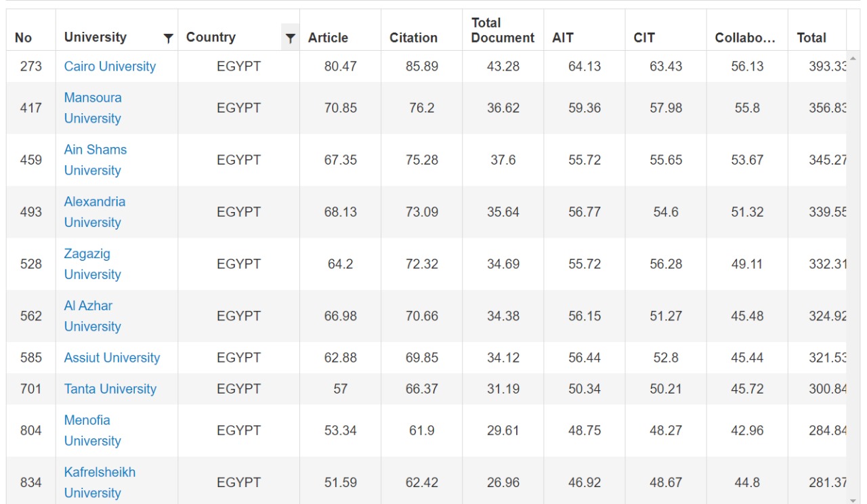Sort by the No column header
Image resolution: width=867 pixels, height=504 pixels.
coord(23,38)
